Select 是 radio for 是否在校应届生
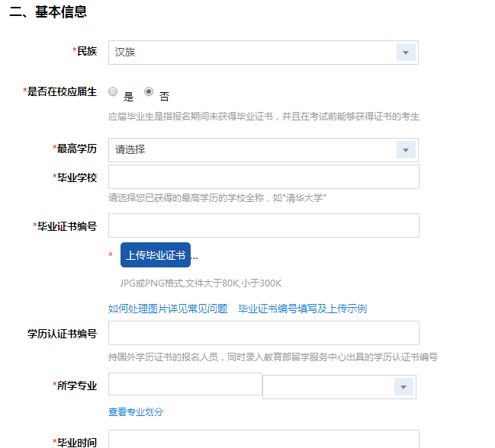 pyautogui.click(x=113, y=91)
